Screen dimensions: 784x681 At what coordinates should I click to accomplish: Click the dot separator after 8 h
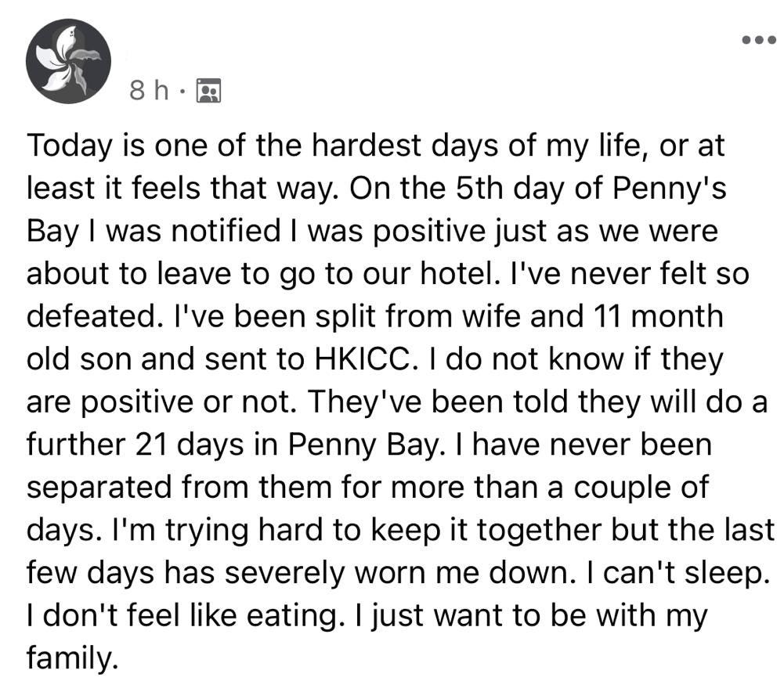tap(183, 92)
